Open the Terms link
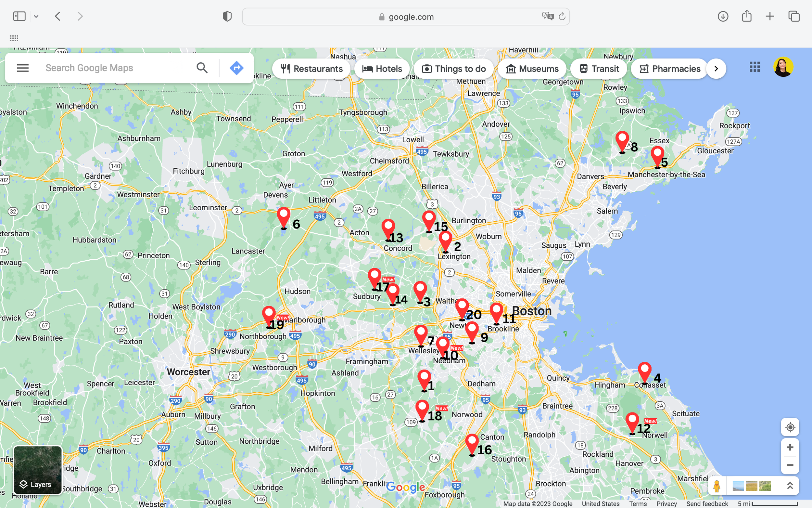The width and height of the screenshot is (812, 508). click(638, 504)
